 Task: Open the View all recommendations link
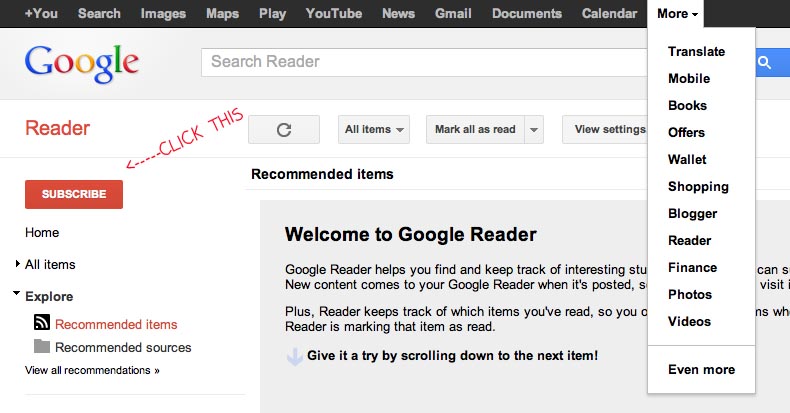[92, 370]
